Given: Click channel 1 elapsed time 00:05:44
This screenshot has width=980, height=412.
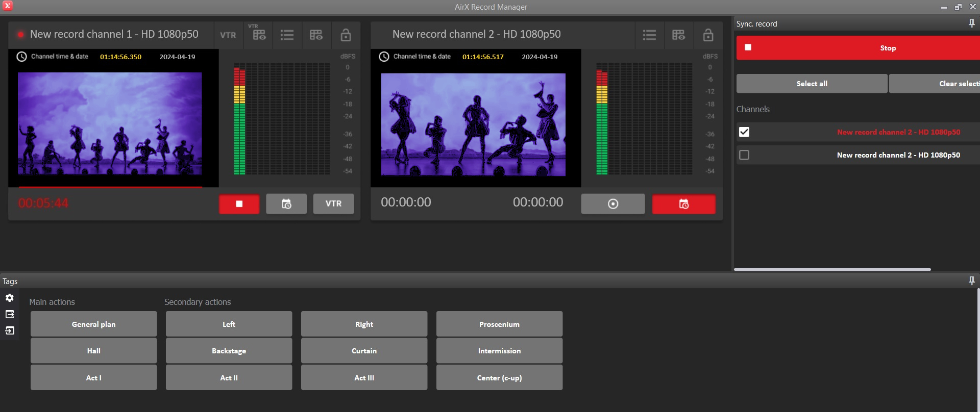Looking at the screenshot, I should click(43, 203).
